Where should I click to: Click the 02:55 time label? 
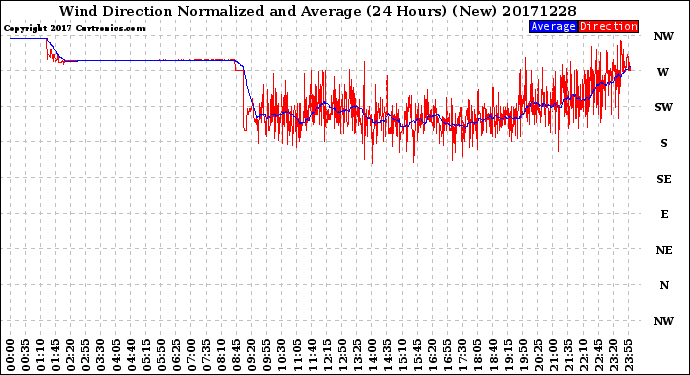(x=86, y=355)
